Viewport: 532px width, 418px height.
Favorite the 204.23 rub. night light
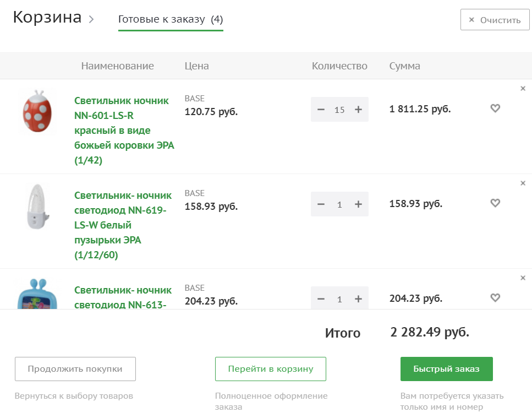point(495,298)
